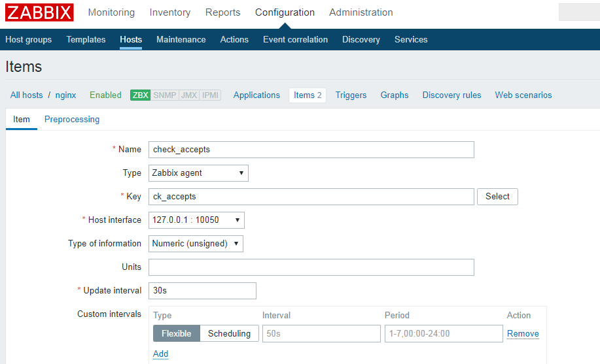This screenshot has height=364, width=600.
Task: Open the Triggers link
Action: click(x=351, y=95)
